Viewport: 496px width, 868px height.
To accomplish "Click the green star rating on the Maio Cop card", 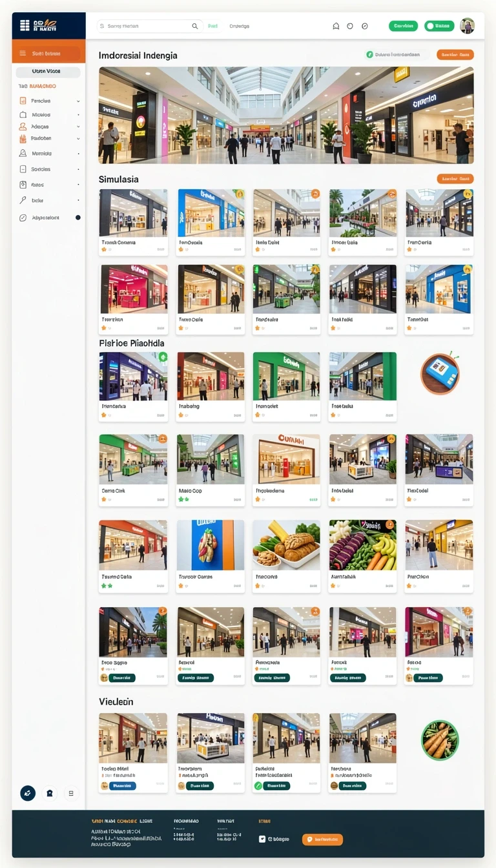I will coord(183,499).
